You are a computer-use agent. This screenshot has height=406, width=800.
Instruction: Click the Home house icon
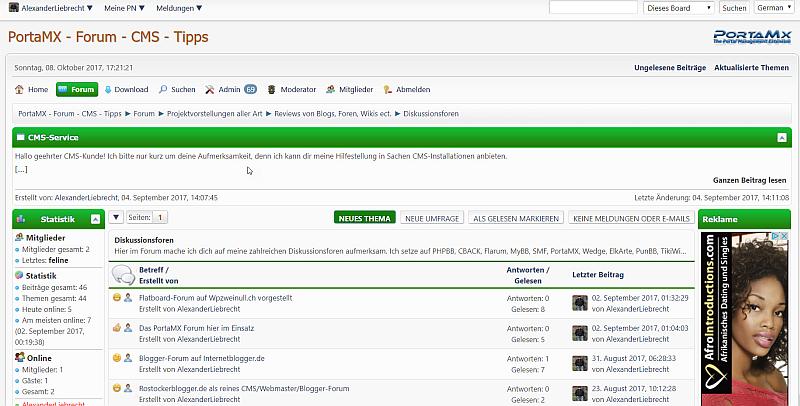pos(19,89)
